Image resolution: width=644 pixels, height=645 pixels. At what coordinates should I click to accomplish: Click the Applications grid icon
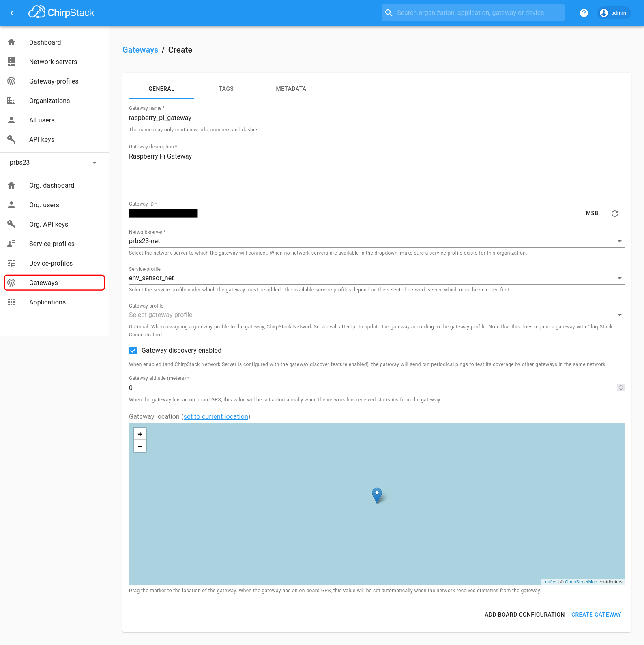click(11, 302)
